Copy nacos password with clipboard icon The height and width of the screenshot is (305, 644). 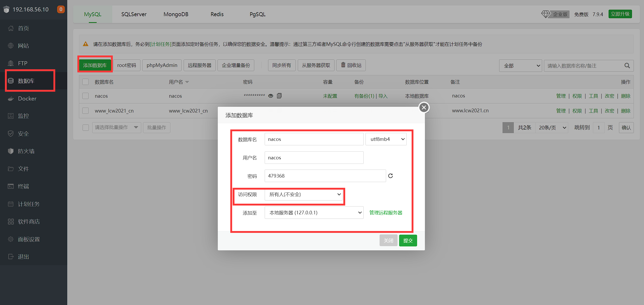tap(279, 96)
